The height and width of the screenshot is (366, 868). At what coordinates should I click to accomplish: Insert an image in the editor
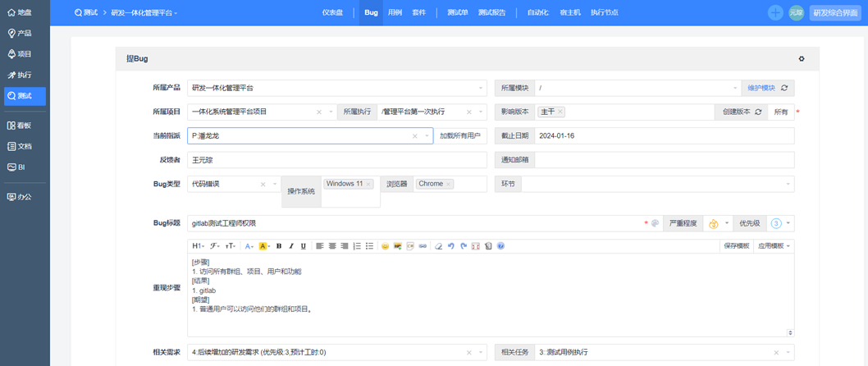(397, 246)
